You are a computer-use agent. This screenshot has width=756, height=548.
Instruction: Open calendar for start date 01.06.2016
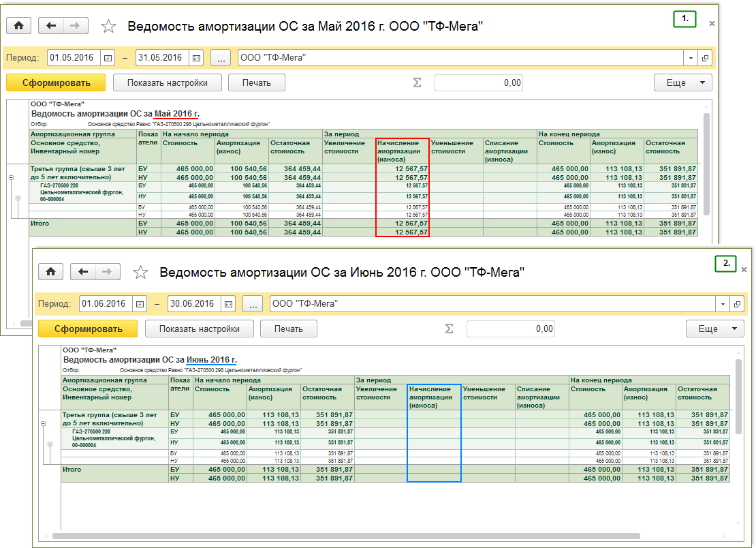[140, 304]
